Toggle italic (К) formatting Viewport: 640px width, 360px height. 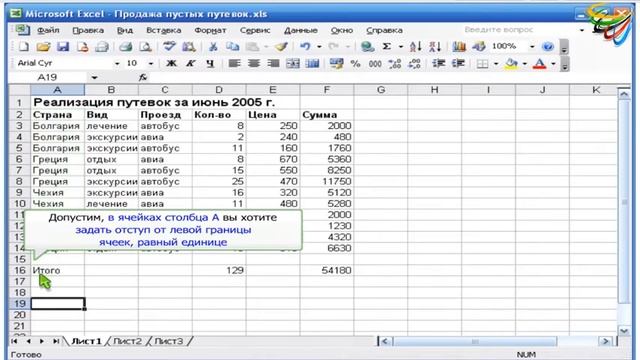[x=191, y=64]
